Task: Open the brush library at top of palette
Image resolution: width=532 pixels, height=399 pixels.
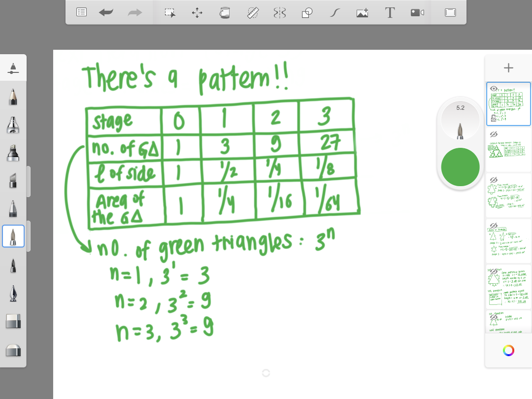Action: [13, 68]
